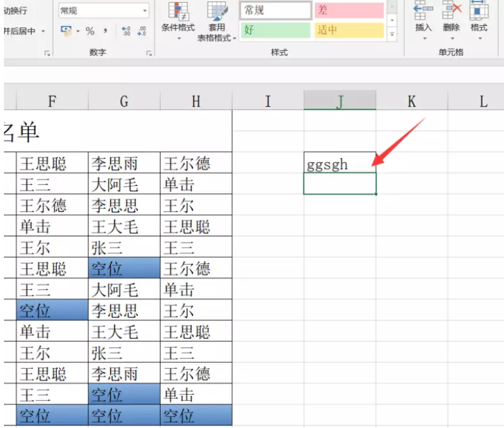Expand the 删除 dropdown arrow
The image size is (504, 428).
(x=452, y=38)
